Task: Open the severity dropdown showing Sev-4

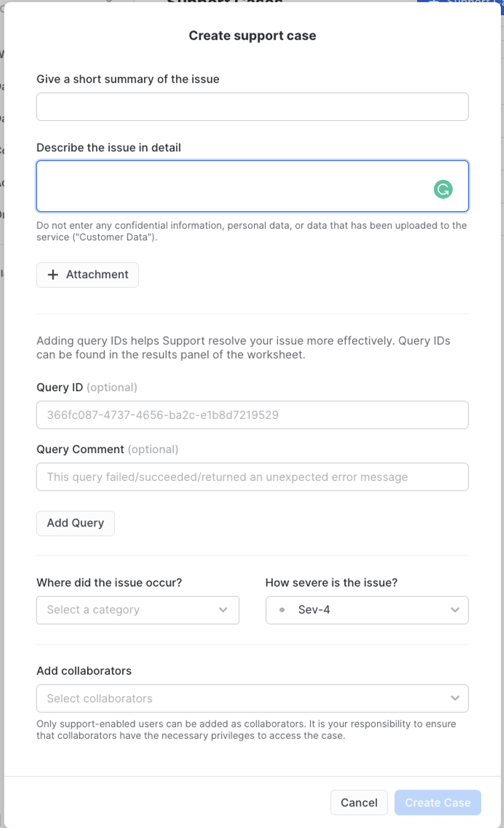Action: (366, 610)
